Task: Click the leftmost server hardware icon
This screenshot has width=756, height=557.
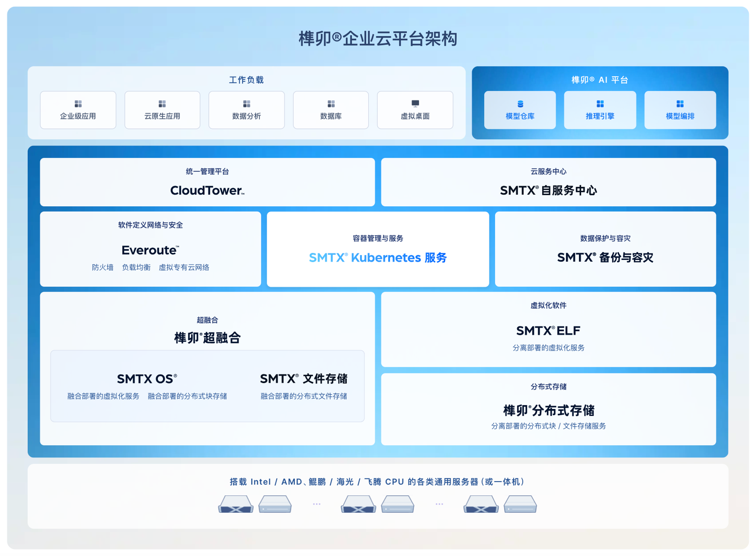Action: pyautogui.click(x=236, y=504)
